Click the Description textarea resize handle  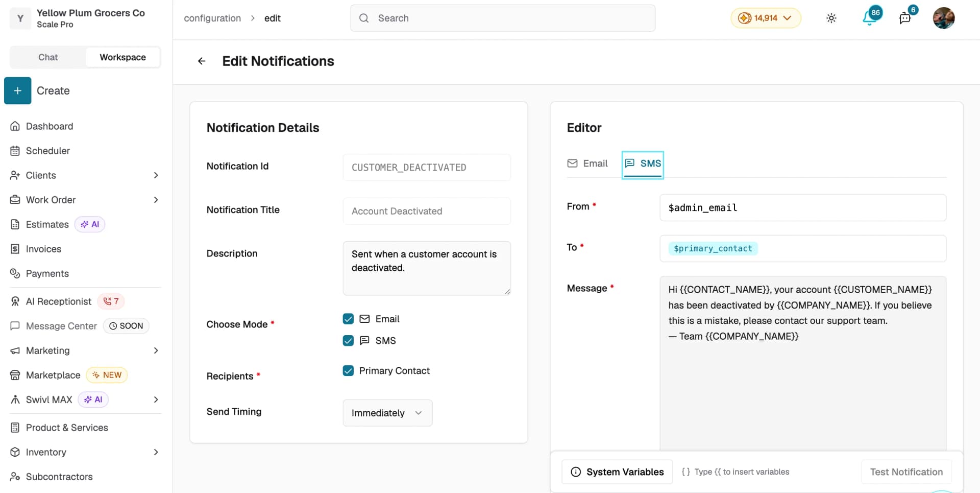click(507, 292)
